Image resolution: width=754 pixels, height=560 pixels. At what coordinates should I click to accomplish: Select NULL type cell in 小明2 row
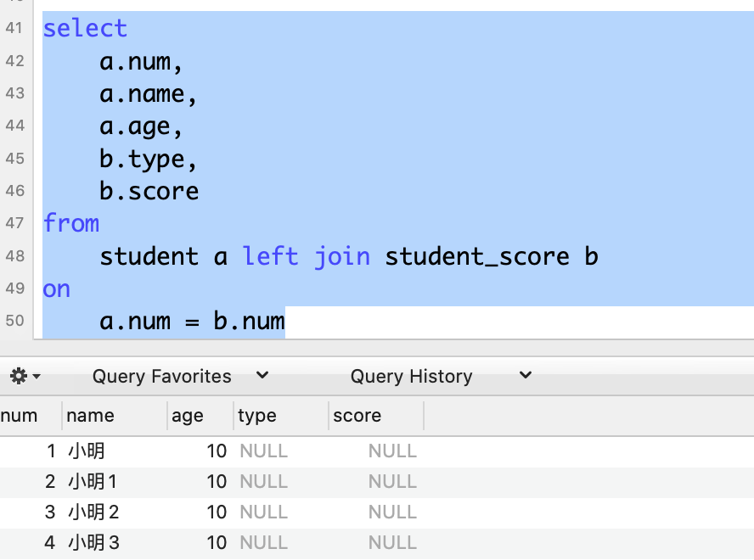263,512
